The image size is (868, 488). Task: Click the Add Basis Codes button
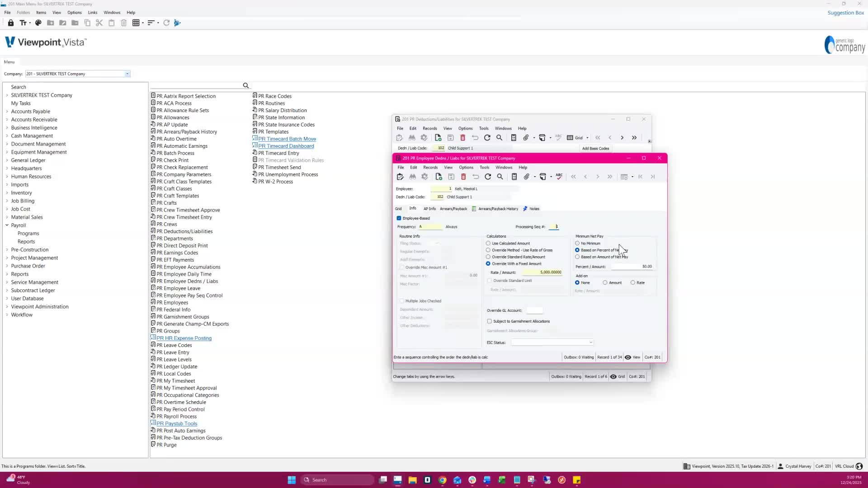point(595,148)
